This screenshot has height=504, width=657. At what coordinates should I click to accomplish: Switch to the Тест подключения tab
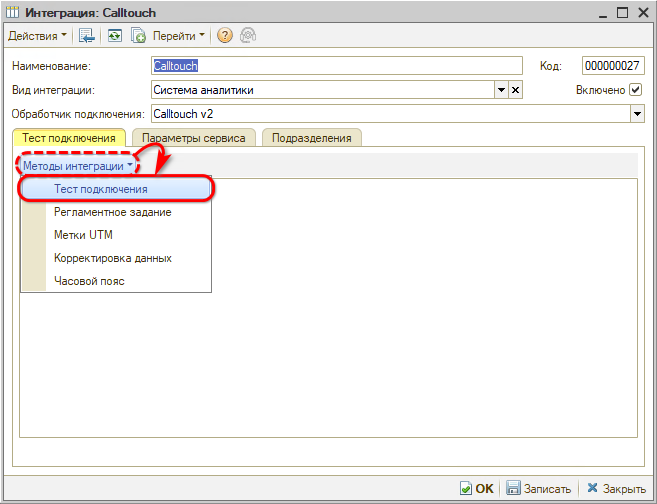coord(69,138)
